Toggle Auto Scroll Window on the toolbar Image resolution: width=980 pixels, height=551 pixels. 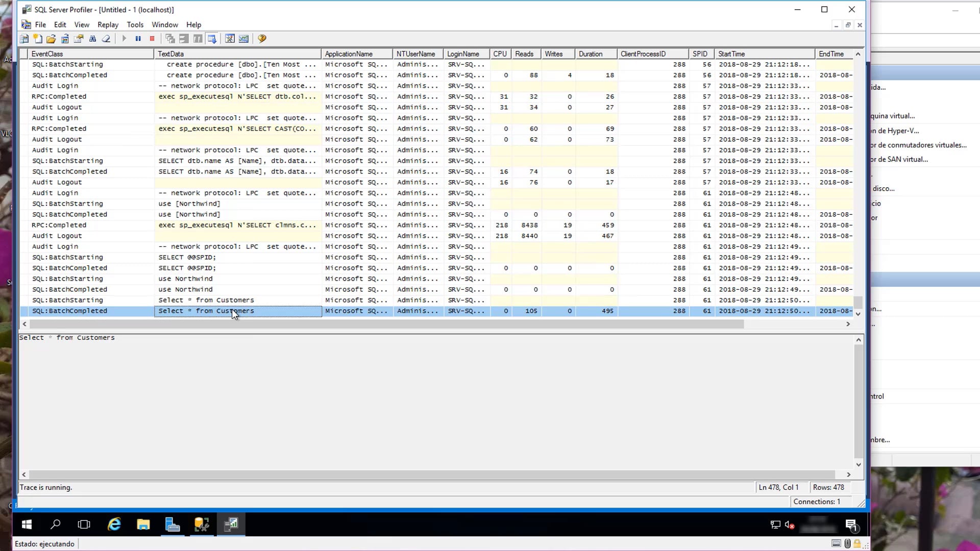click(x=211, y=38)
